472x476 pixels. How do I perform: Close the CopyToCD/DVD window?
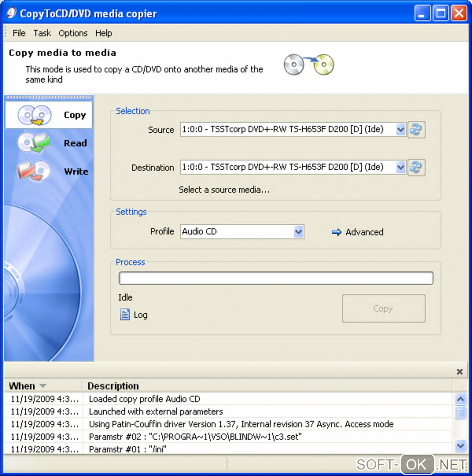click(x=459, y=13)
